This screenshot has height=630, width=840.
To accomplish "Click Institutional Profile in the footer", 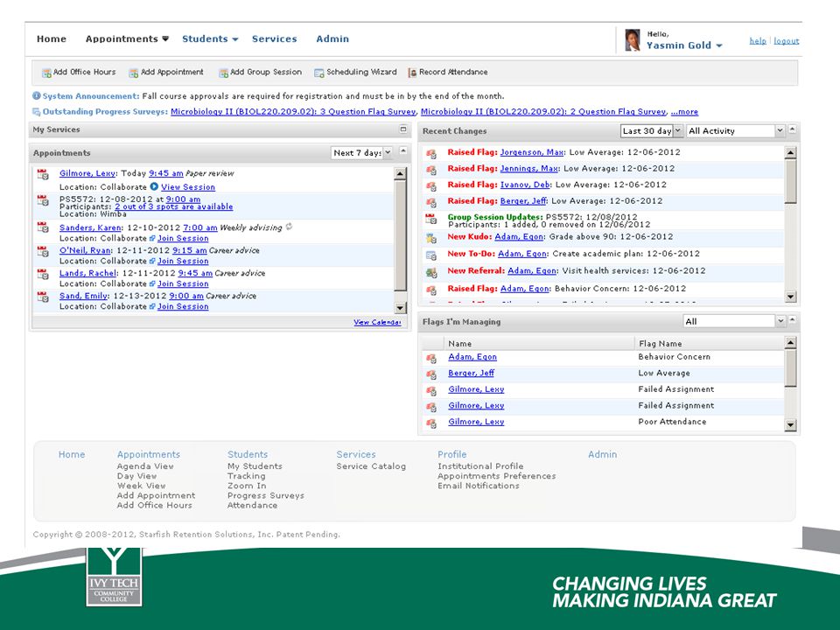I will coord(480,466).
